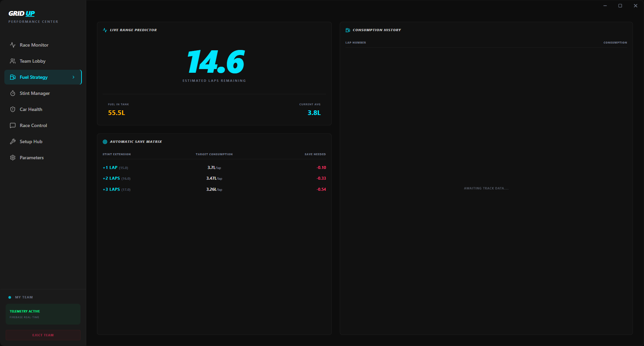
Task: Expand the Fuel Strategy chevron arrow
Action: coord(73,77)
